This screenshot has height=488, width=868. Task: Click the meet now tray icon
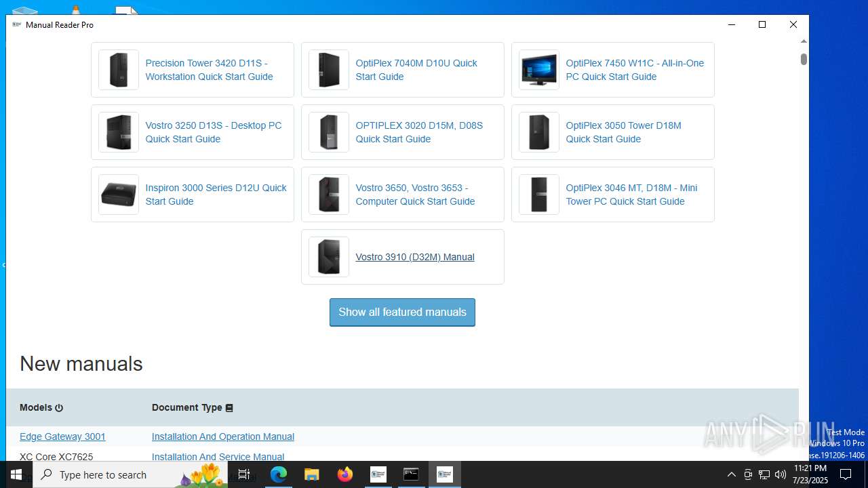point(748,474)
